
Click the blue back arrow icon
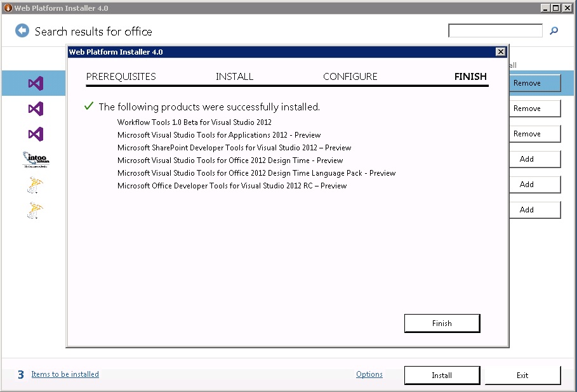pyautogui.click(x=22, y=30)
